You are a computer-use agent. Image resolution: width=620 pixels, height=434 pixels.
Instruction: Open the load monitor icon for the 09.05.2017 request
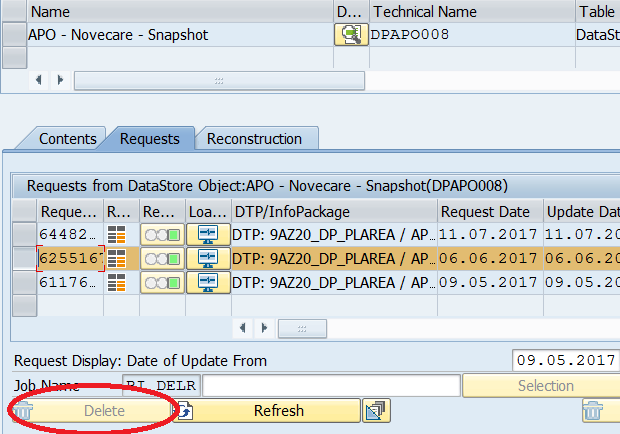coord(208,282)
